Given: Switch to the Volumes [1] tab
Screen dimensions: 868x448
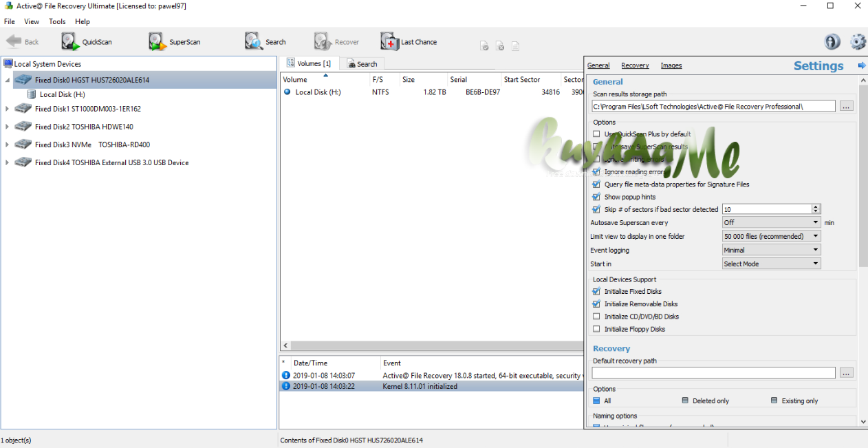Looking at the screenshot, I should coord(309,63).
